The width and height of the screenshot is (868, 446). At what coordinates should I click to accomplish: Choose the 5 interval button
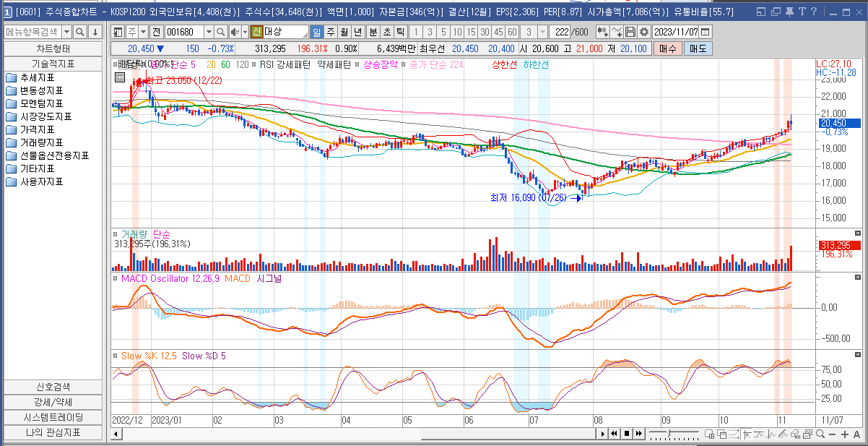point(443,32)
